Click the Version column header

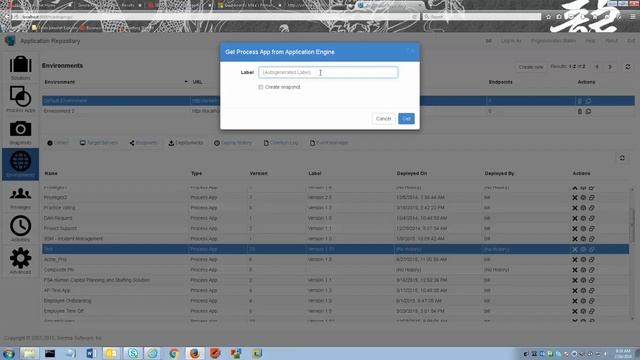258,173
